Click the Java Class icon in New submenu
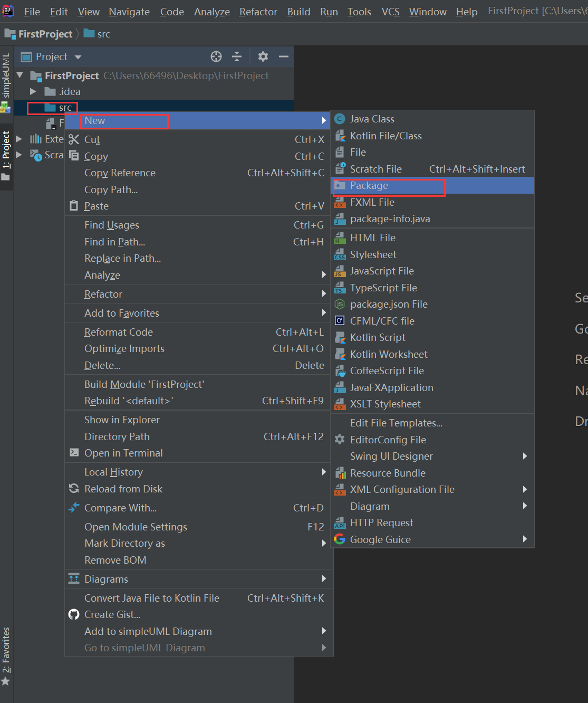The height and width of the screenshot is (703, 588). pyautogui.click(x=340, y=119)
